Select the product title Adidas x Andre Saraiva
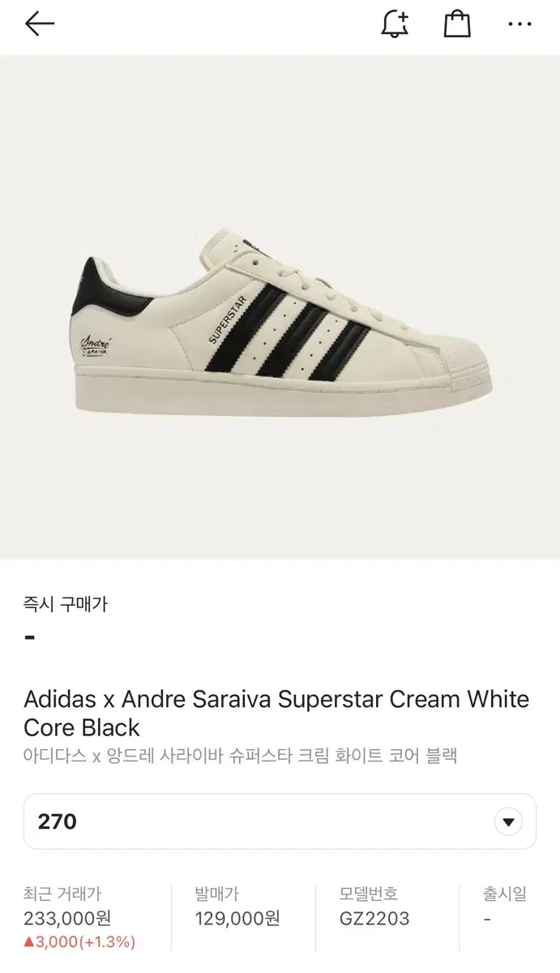Screen dimensions: 560x973 (x=276, y=713)
